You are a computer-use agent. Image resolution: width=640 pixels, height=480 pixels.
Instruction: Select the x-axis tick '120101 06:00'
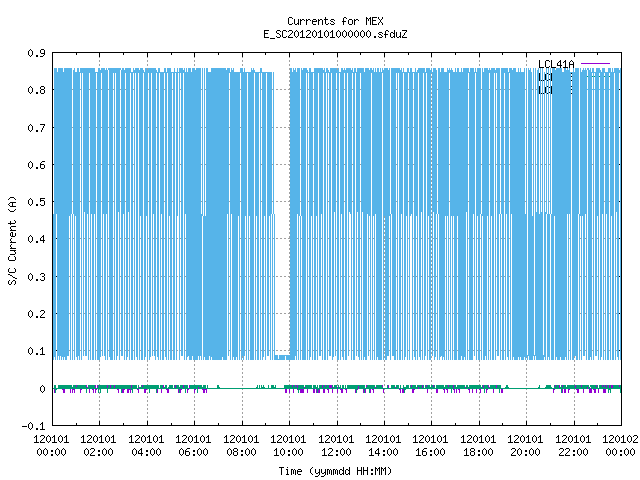coord(193,446)
